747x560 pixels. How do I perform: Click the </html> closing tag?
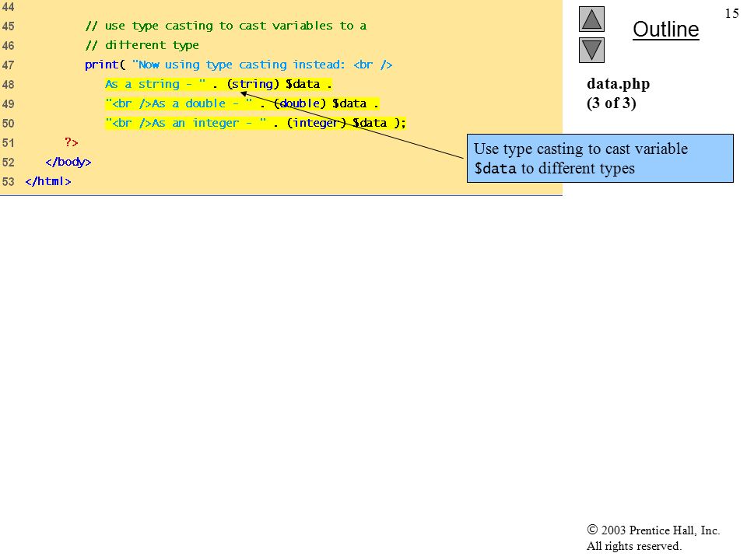(48, 181)
